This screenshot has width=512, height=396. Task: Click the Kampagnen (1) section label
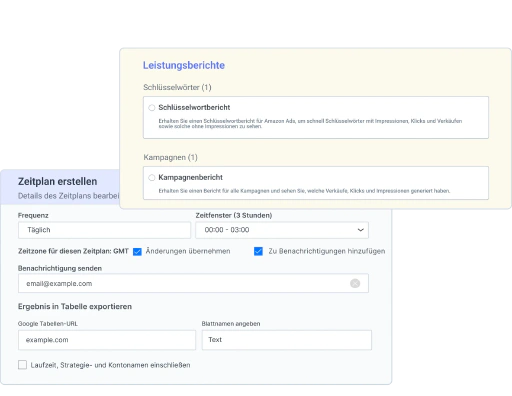[171, 157]
